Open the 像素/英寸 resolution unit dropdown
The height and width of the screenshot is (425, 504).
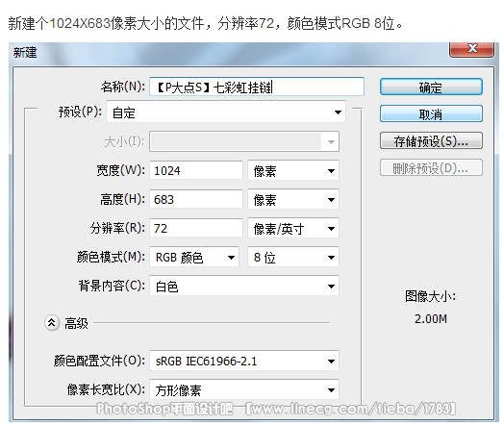click(293, 228)
